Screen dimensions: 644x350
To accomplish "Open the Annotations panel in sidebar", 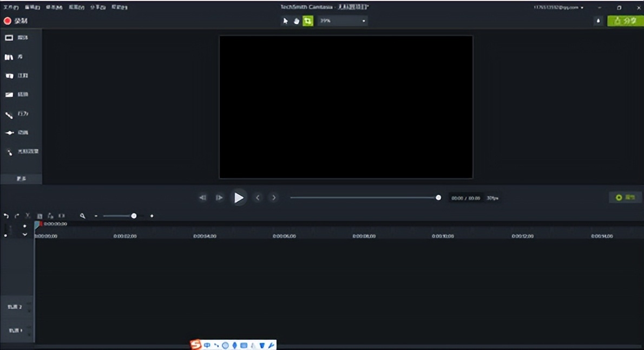I will (9, 76).
